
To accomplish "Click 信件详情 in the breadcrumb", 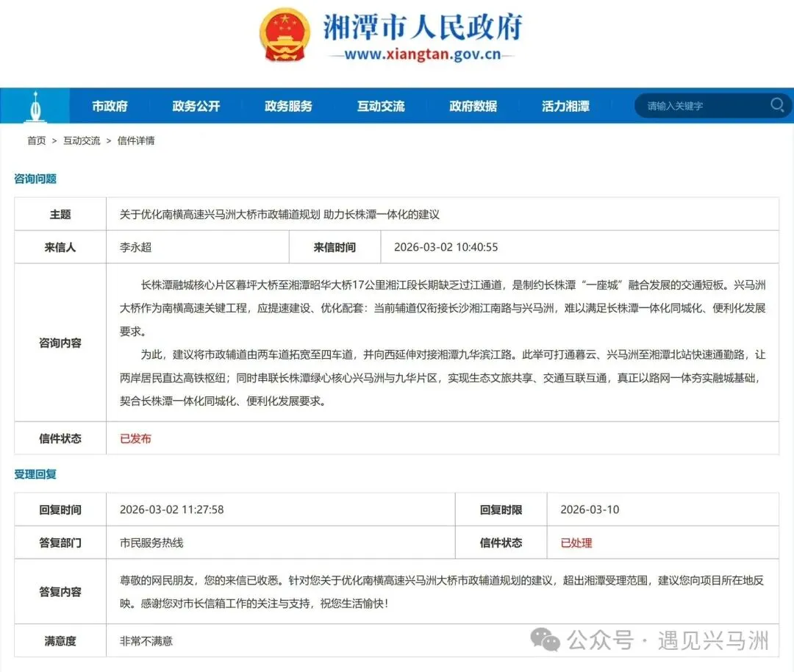I will click(x=136, y=140).
